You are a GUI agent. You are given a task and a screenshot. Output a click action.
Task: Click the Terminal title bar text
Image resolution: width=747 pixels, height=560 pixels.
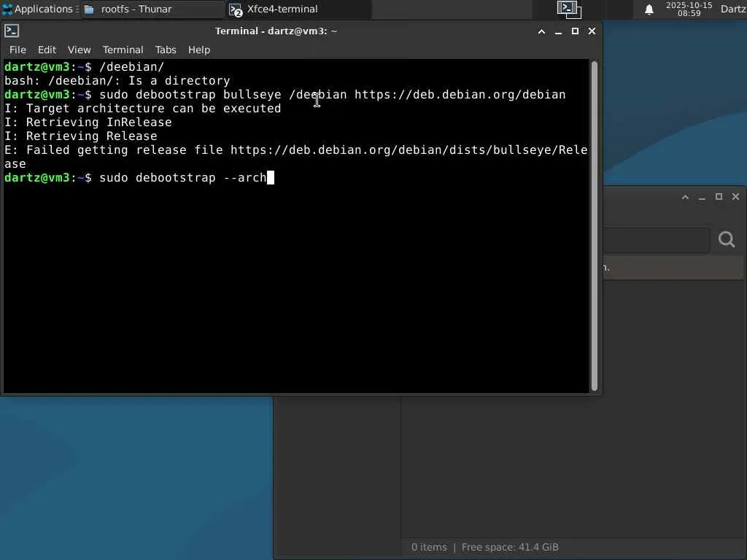click(276, 31)
